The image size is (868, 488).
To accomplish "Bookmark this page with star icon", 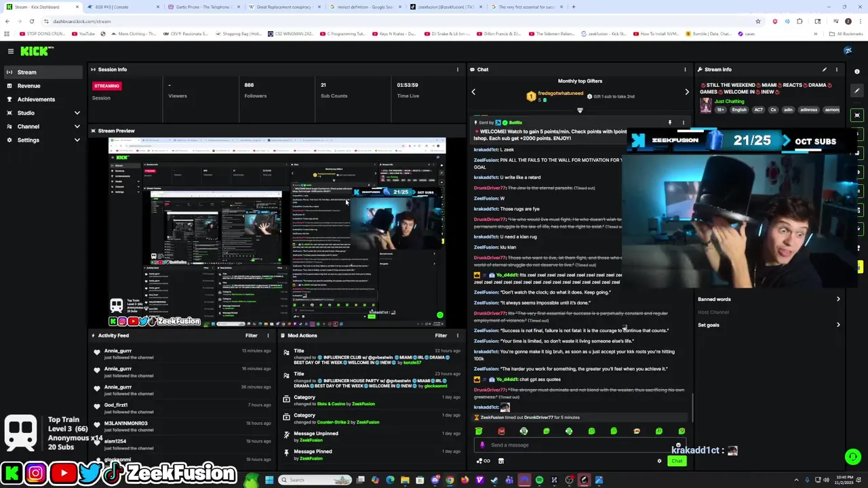I will (x=758, y=21).
